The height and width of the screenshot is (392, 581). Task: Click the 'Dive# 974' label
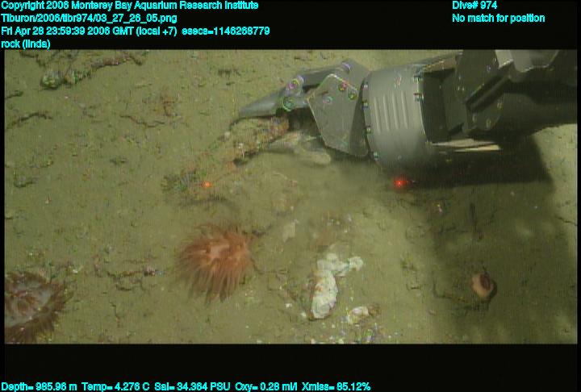[474, 6]
